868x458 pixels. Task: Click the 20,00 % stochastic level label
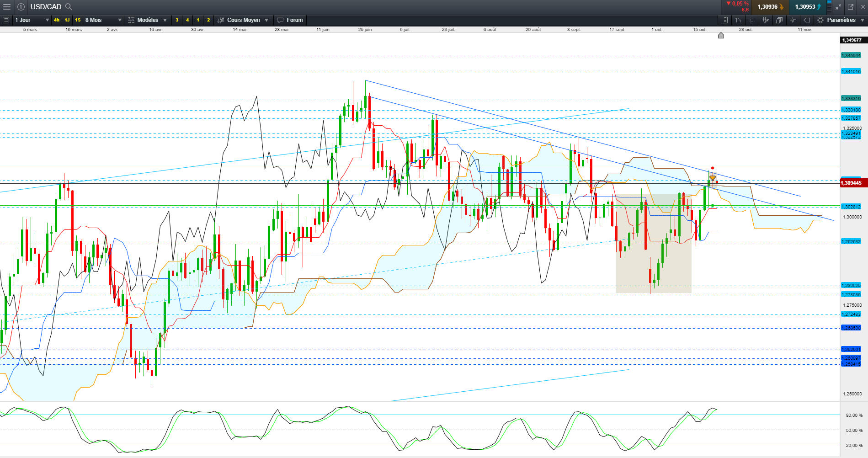pyautogui.click(x=854, y=446)
